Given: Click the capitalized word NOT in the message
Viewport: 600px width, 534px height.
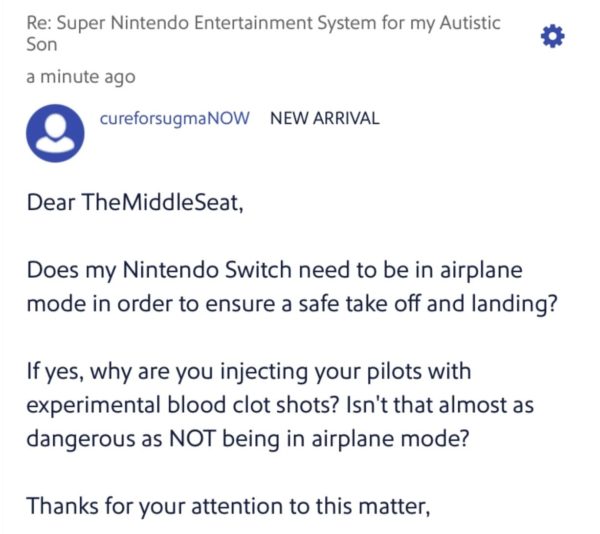Looking at the screenshot, I should coord(192,438).
